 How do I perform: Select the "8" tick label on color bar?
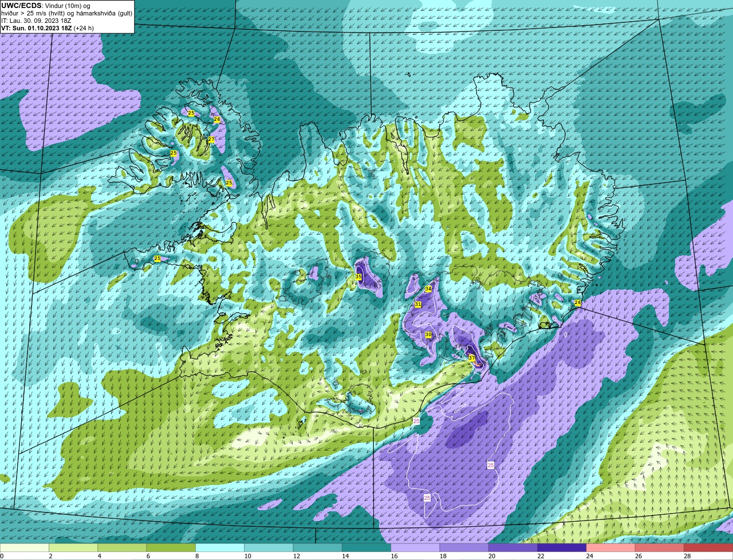pyautogui.click(x=197, y=556)
